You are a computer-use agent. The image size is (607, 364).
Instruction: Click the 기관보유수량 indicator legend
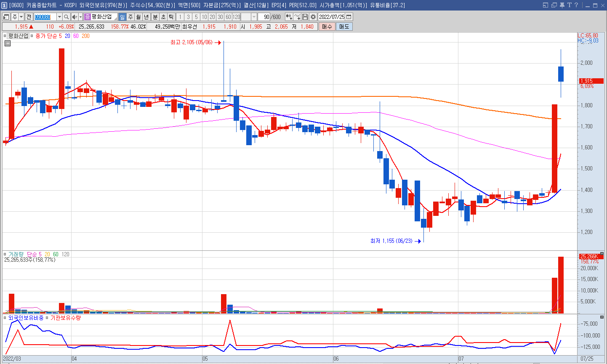point(65,318)
